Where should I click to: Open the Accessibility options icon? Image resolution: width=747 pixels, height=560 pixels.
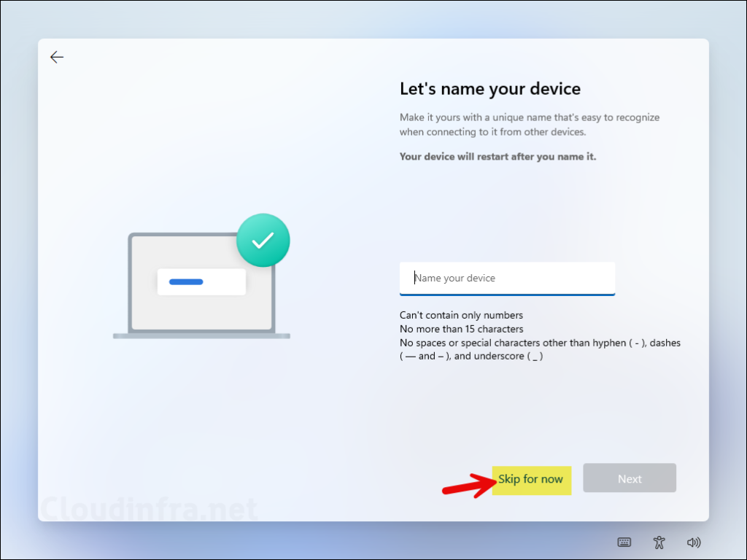pyautogui.click(x=659, y=542)
